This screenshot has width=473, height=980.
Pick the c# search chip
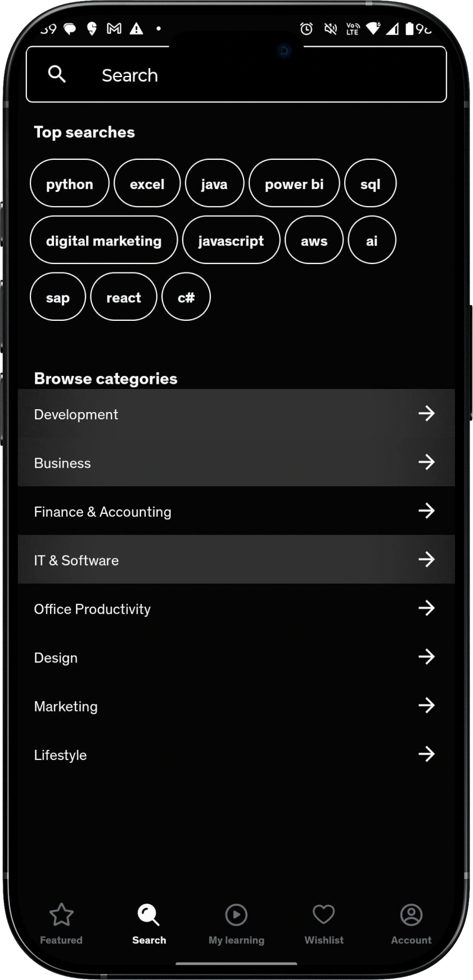186,297
